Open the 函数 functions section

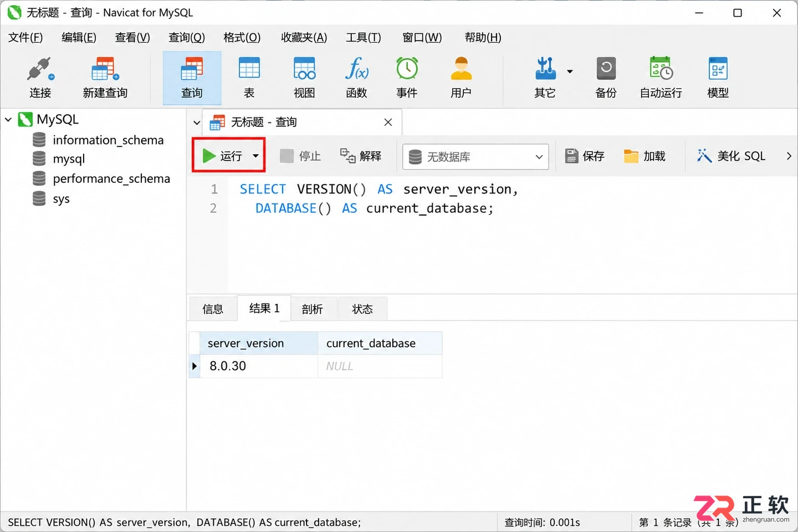(356, 78)
